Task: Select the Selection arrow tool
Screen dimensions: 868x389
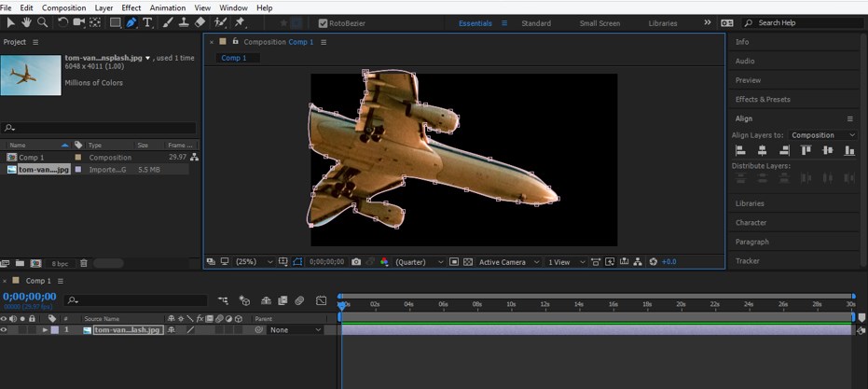Action: pyautogui.click(x=10, y=22)
